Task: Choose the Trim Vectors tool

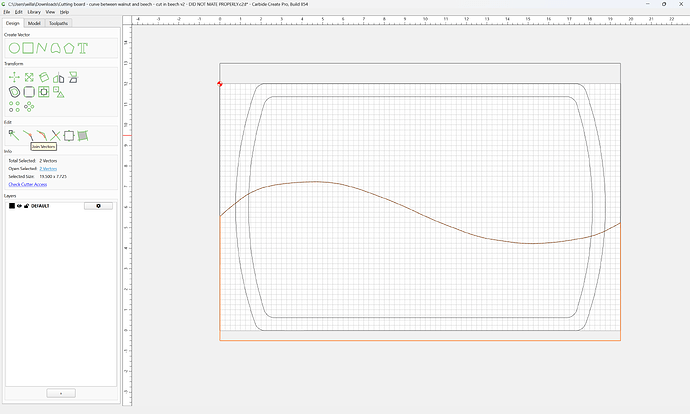Action: click(55, 136)
